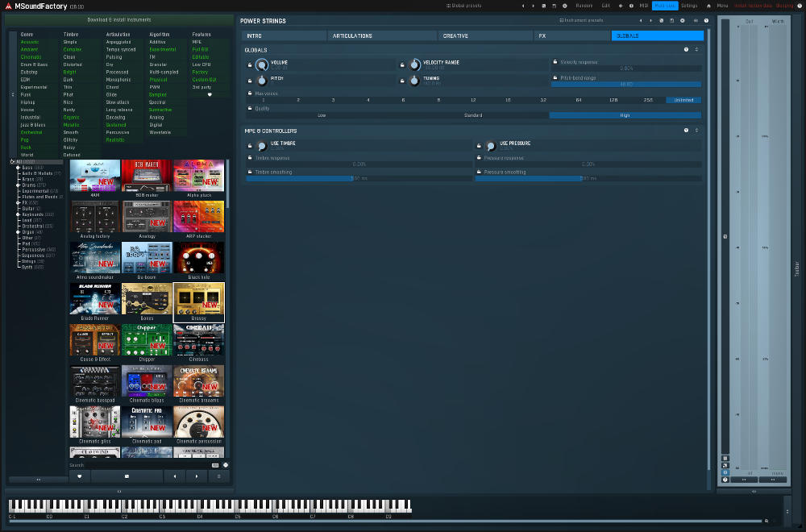This screenshot has height=532, width=806.
Task: Open help icon in Power Strings header
Action: click(x=706, y=21)
